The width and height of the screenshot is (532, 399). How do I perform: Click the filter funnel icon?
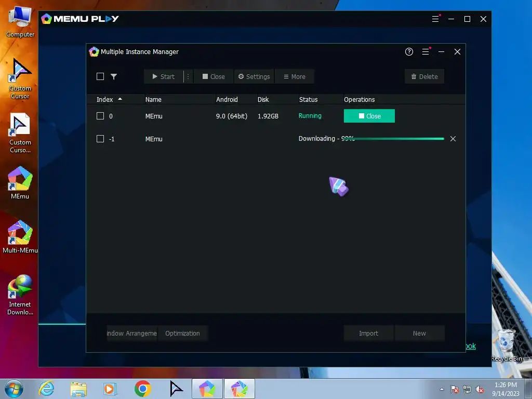coord(114,77)
